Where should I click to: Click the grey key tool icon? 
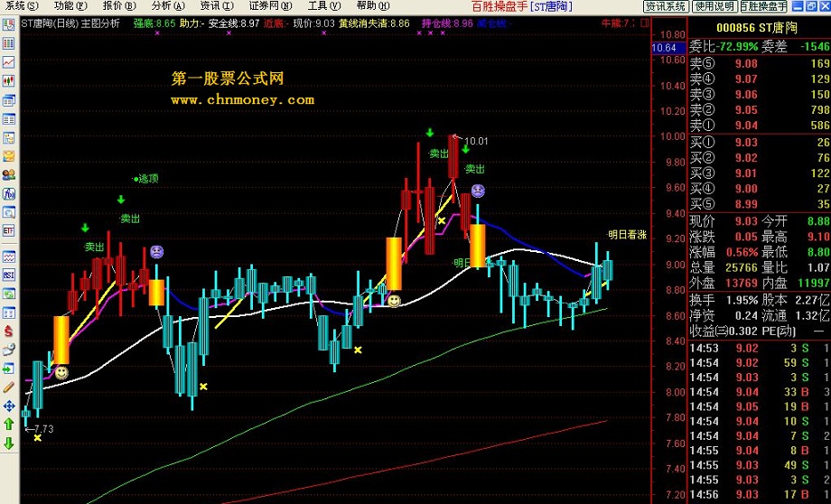point(8,350)
